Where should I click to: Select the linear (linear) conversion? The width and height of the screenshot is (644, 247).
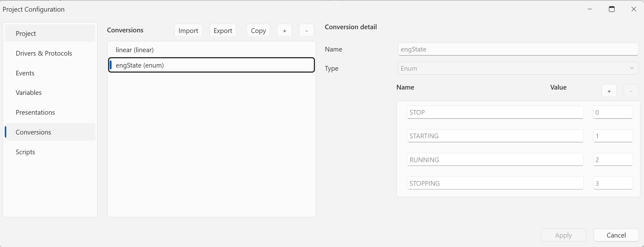[x=212, y=50]
